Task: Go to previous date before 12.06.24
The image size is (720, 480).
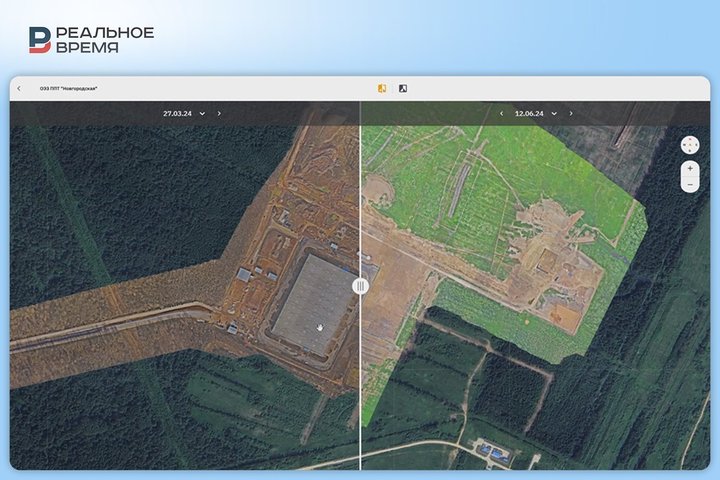Action: (501, 114)
